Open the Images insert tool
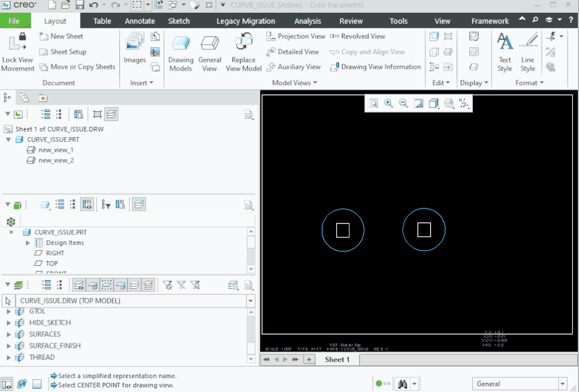 coord(134,48)
